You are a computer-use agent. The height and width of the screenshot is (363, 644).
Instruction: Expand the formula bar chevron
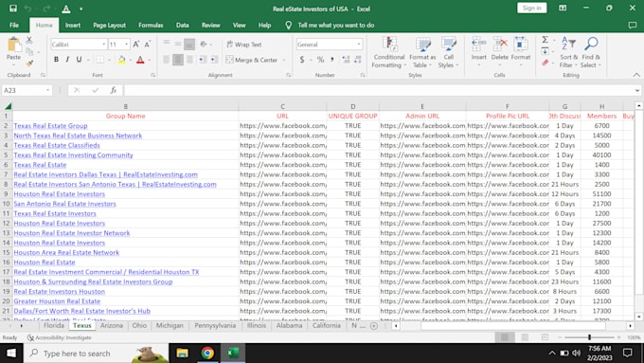637,90
